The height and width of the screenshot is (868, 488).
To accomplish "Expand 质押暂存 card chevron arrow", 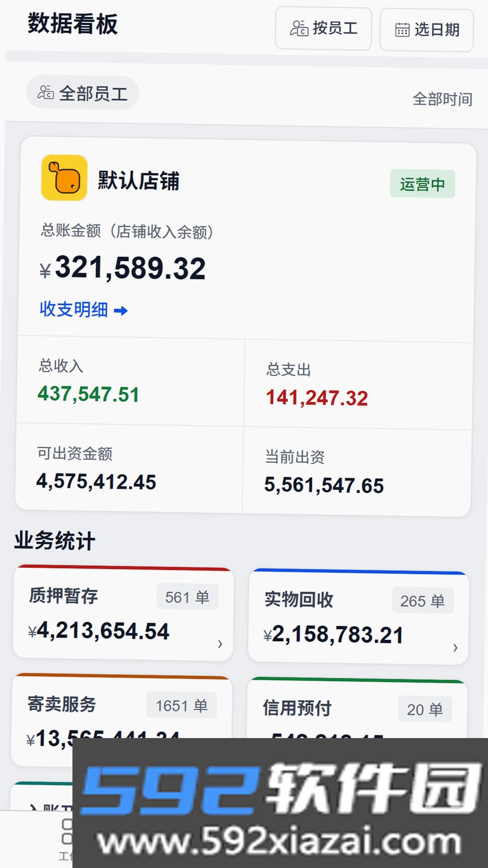I will coord(220,644).
